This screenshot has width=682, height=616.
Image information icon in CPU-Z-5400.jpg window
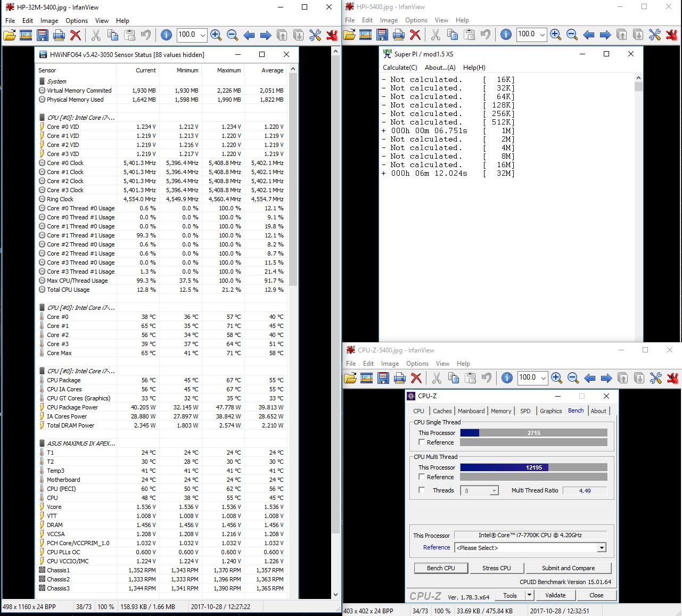pyautogui.click(x=507, y=378)
